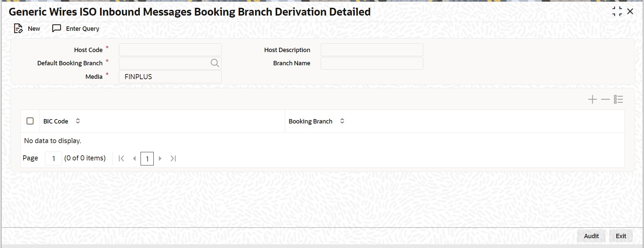Open the Enter Query toolbar item

coord(76,28)
